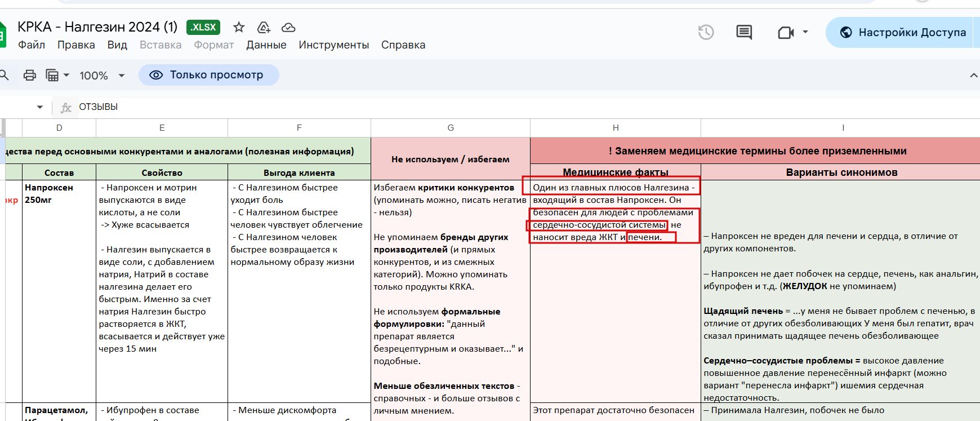
Task: Open the 100% zoom dropdown
Action: pos(102,75)
